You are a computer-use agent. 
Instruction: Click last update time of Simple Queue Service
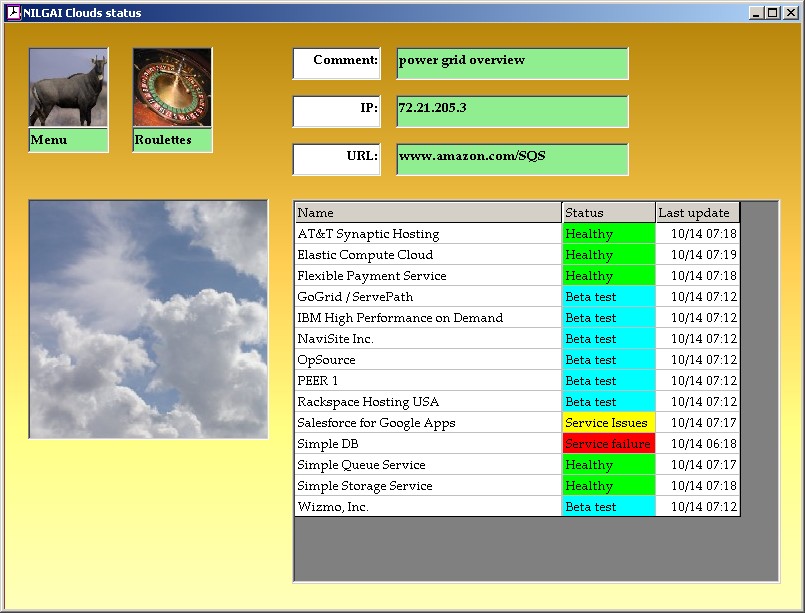[x=698, y=465]
